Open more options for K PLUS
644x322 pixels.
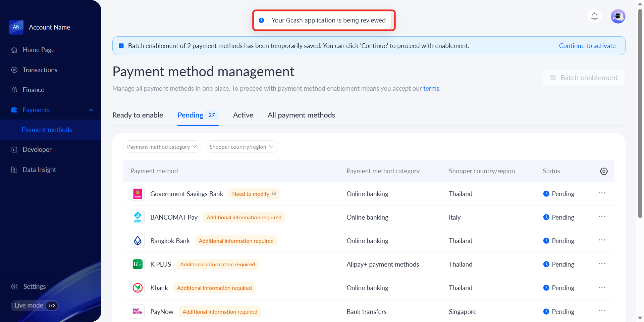pyautogui.click(x=602, y=264)
